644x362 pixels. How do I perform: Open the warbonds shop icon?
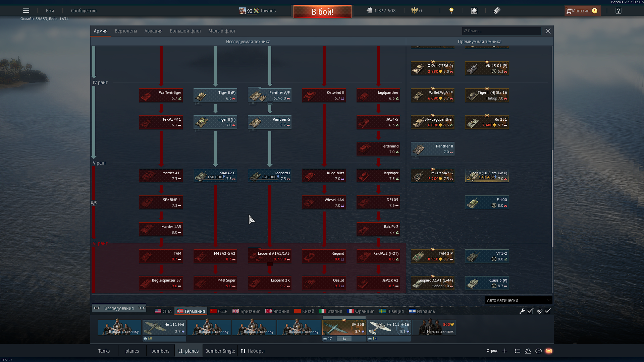(474, 11)
